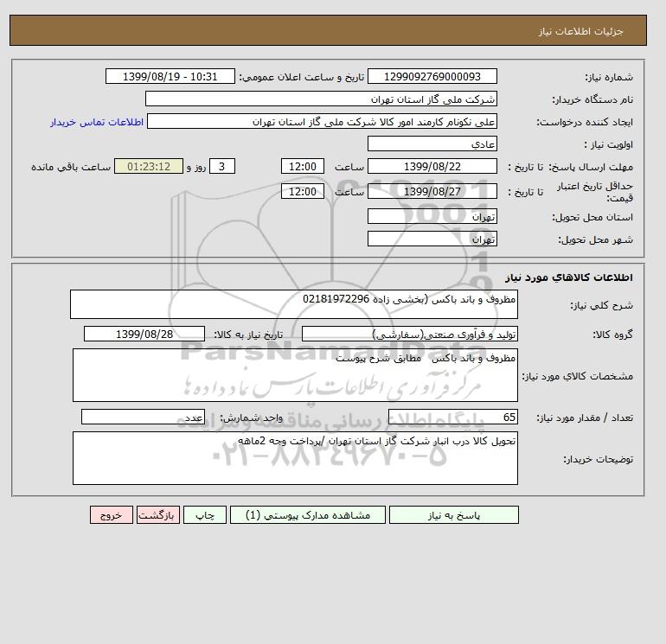
Task: Click the unit field عدد
Action: 143,418
